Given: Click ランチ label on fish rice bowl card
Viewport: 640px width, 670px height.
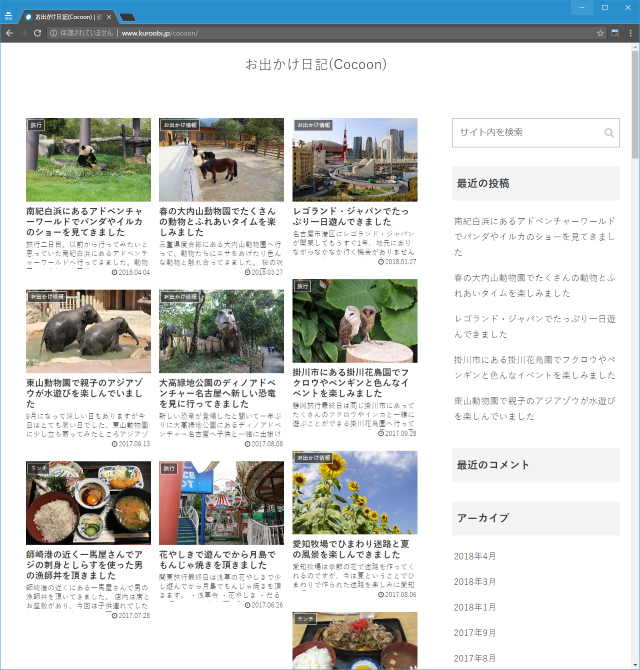Looking at the screenshot, I should tap(39, 468).
